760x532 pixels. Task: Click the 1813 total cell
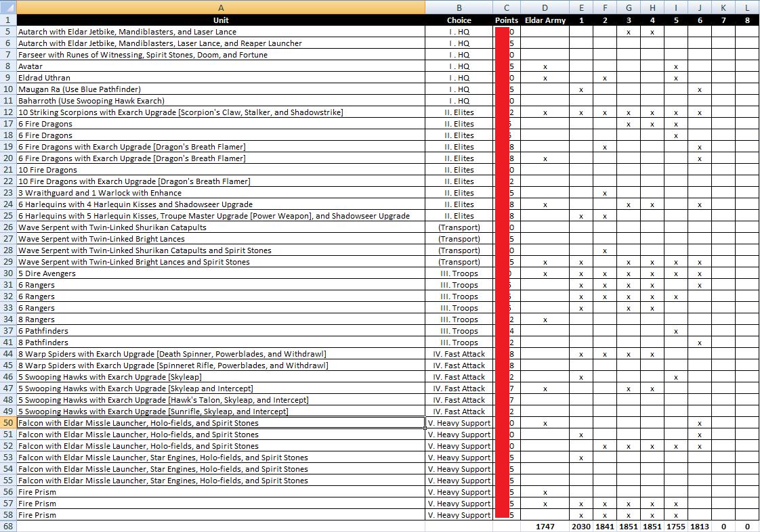[700, 527]
